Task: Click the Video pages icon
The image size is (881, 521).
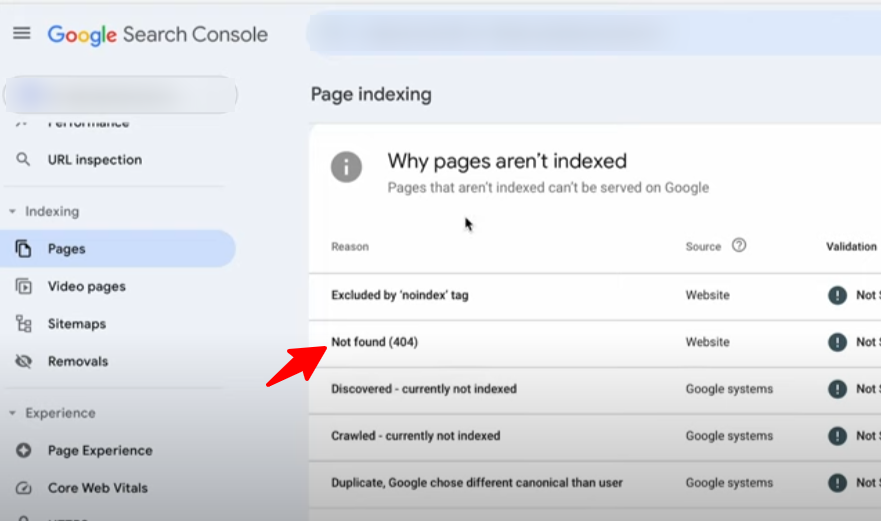Action: click(x=23, y=286)
